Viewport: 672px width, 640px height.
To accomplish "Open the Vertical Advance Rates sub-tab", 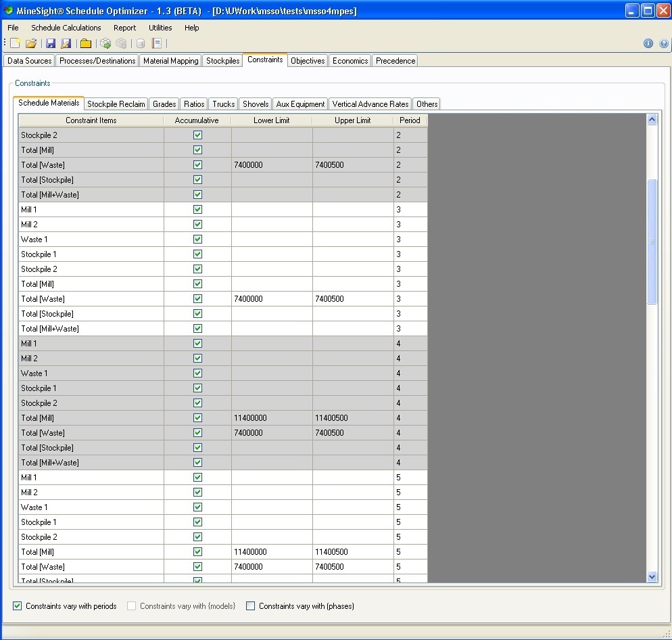I will 370,104.
